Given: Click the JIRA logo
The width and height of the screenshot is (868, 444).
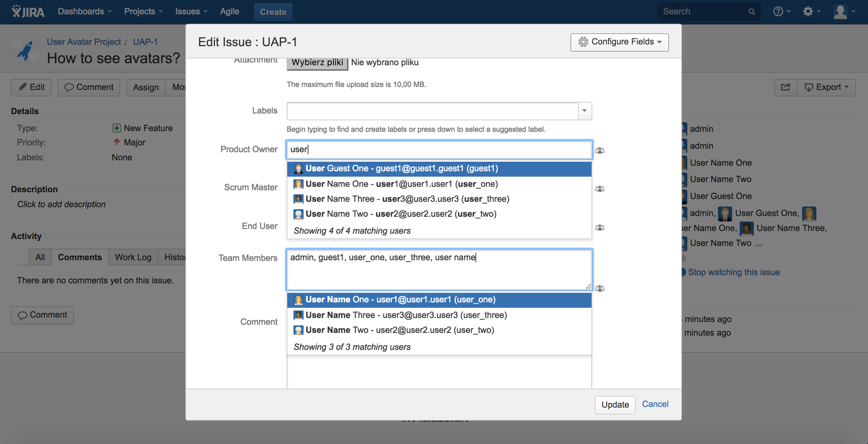Looking at the screenshot, I should [28, 11].
